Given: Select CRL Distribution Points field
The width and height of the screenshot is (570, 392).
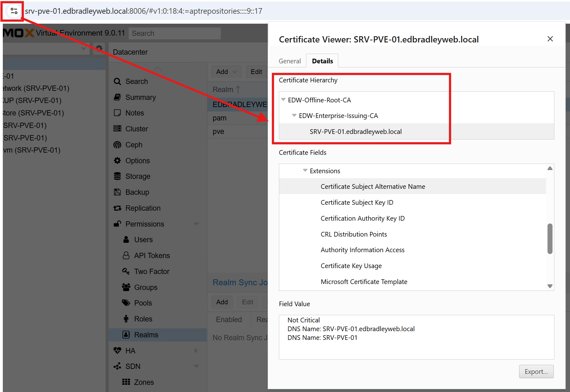Looking at the screenshot, I should [x=354, y=234].
